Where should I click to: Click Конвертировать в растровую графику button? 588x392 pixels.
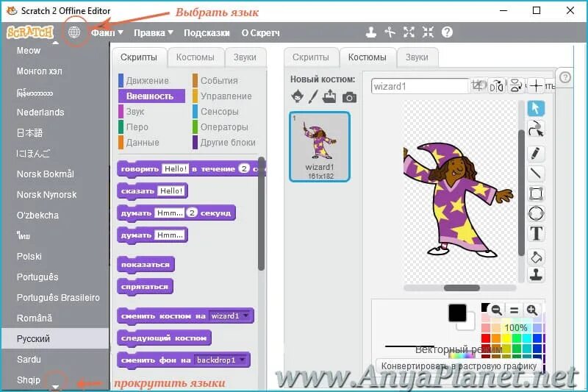click(459, 366)
